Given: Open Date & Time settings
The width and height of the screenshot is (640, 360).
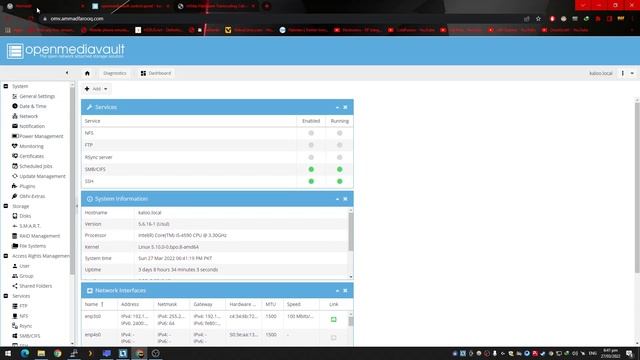Looking at the screenshot, I should pyautogui.click(x=33, y=106).
